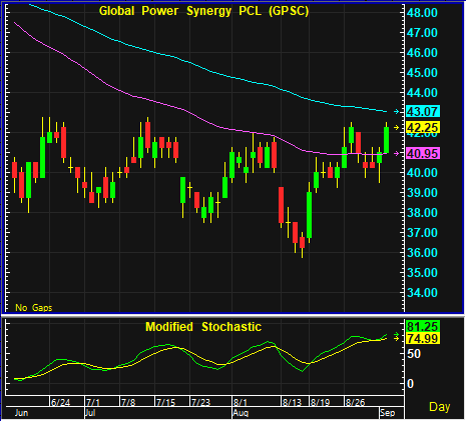Click the Sep month label
The image size is (466, 421).
(x=387, y=413)
